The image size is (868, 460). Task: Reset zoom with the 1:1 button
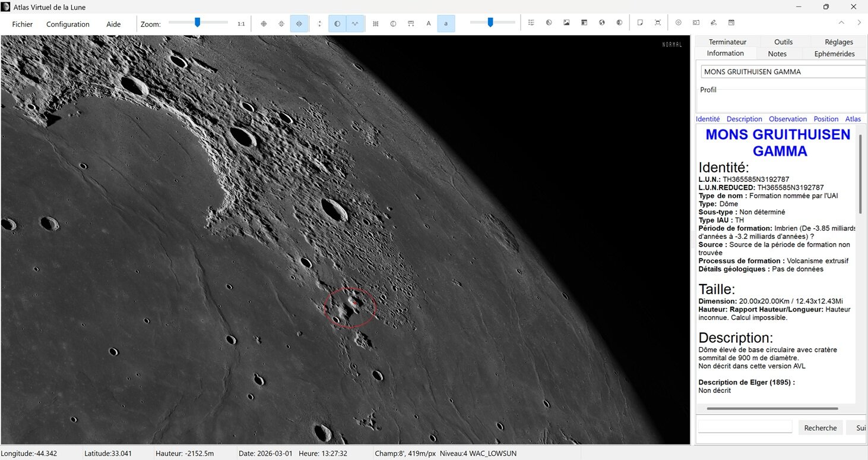coord(241,24)
